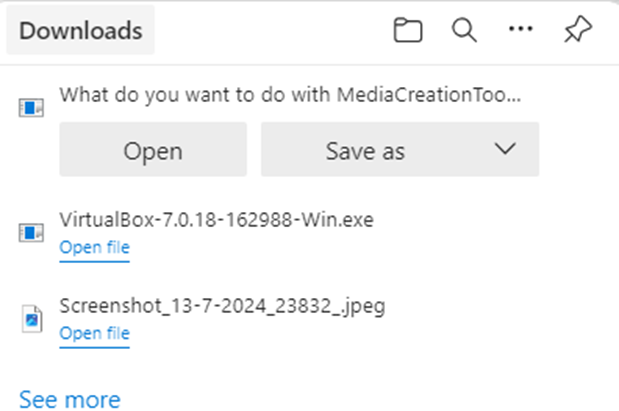Pin the Downloads panel with pushpin icon
619x411 pixels.
tap(577, 31)
